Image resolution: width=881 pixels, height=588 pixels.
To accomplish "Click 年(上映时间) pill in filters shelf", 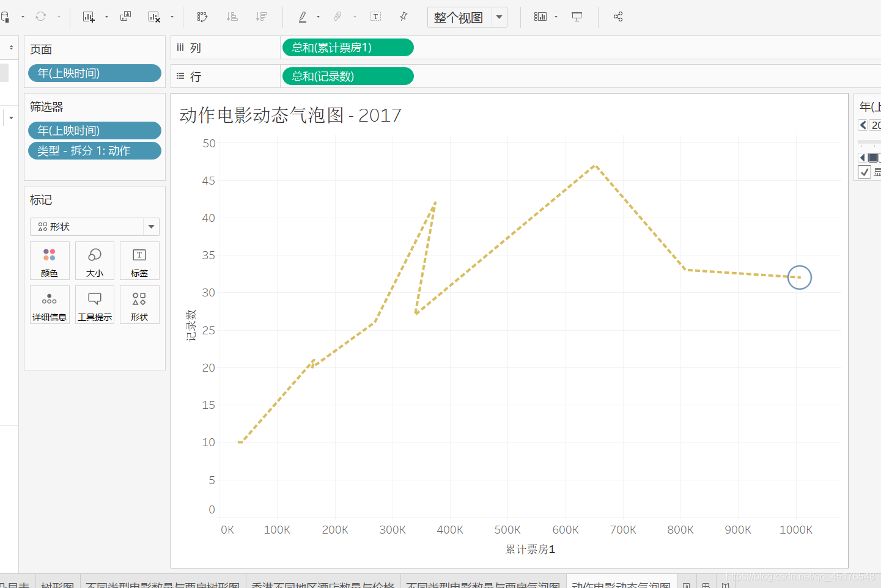I will pyautogui.click(x=95, y=131).
